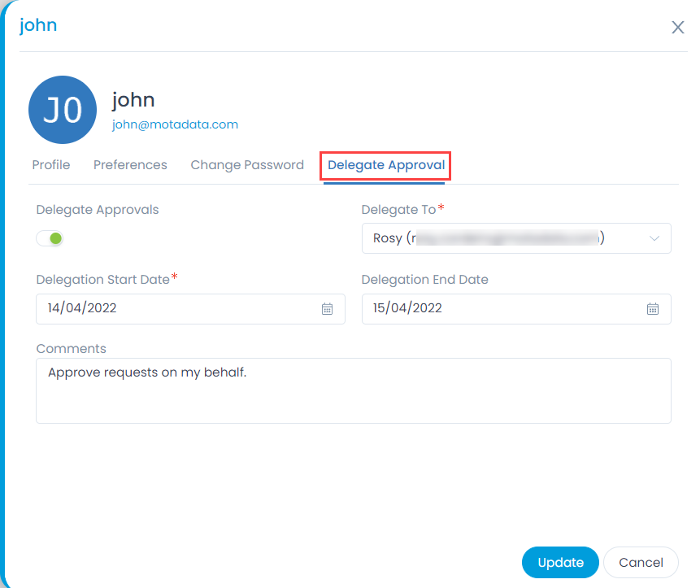Screen dimensions: 700x588
Task: Click the Update button
Action: [x=560, y=562]
